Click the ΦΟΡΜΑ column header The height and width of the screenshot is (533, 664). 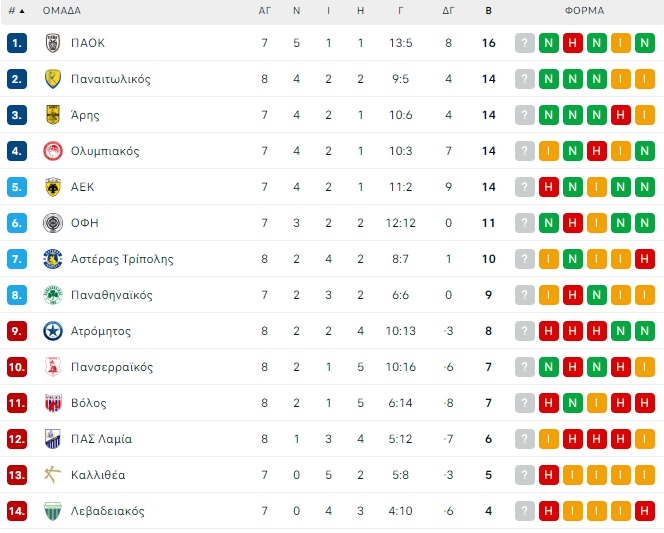point(584,11)
